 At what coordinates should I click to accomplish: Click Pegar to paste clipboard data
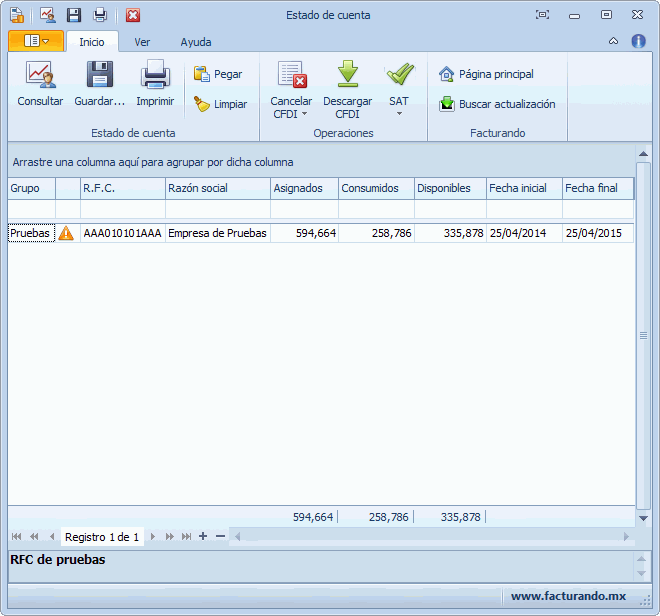pyautogui.click(x=218, y=74)
